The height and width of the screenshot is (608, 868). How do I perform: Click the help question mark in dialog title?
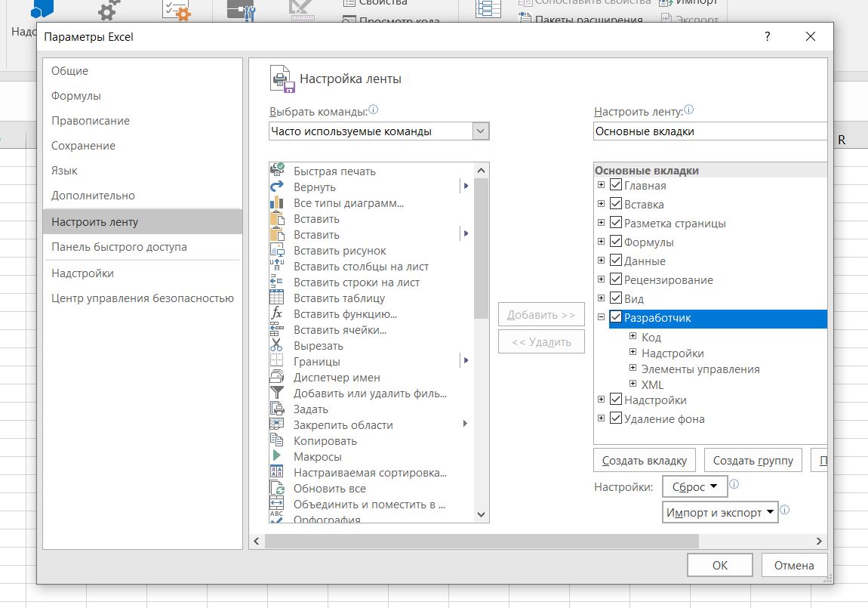pos(768,36)
